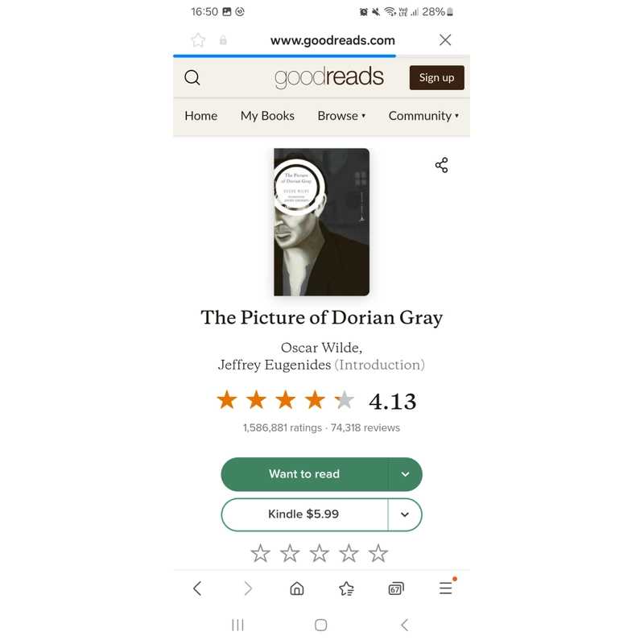Open the Community dropdown menu
Viewport: 644px width, 644px height.
pos(423,116)
